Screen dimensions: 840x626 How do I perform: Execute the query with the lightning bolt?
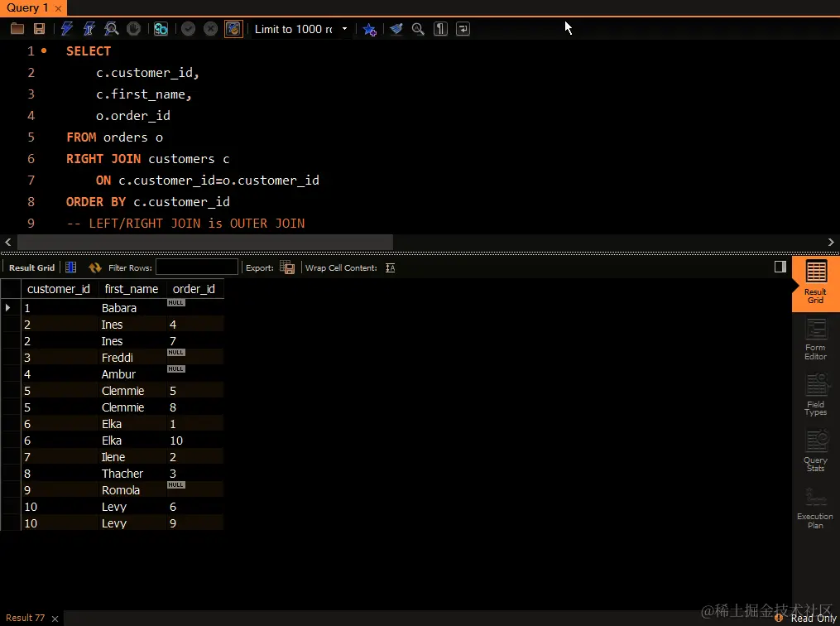pos(67,29)
